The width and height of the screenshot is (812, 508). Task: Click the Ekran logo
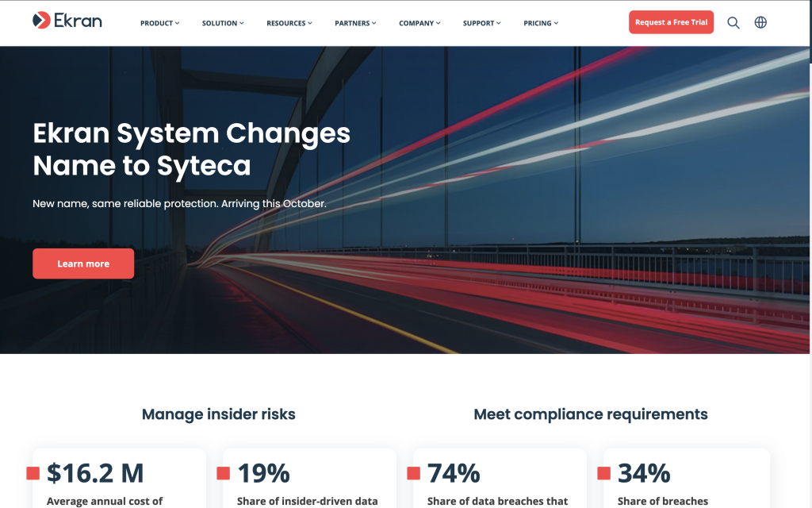pos(67,21)
